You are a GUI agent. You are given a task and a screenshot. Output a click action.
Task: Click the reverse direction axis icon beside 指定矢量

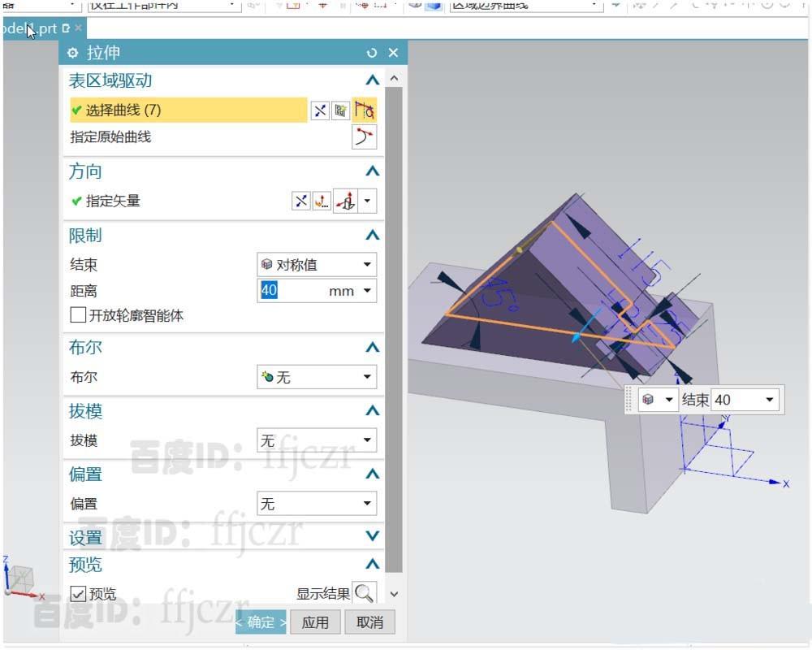(344, 201)
